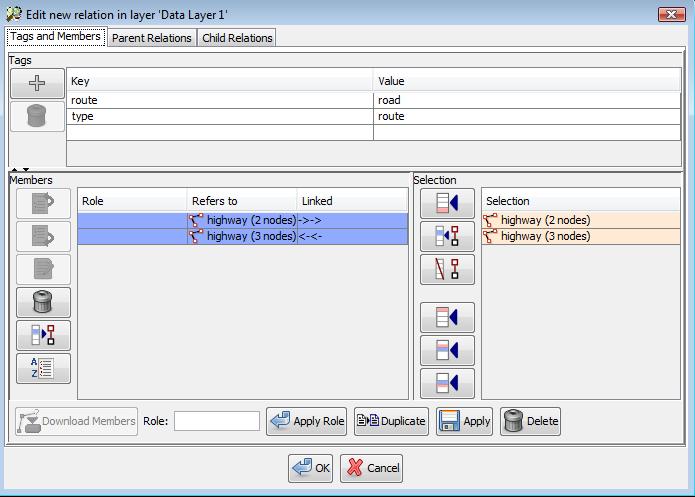The image size is (695, 497).
Task: Open the Child Relations tab
Action: point(236,38)
